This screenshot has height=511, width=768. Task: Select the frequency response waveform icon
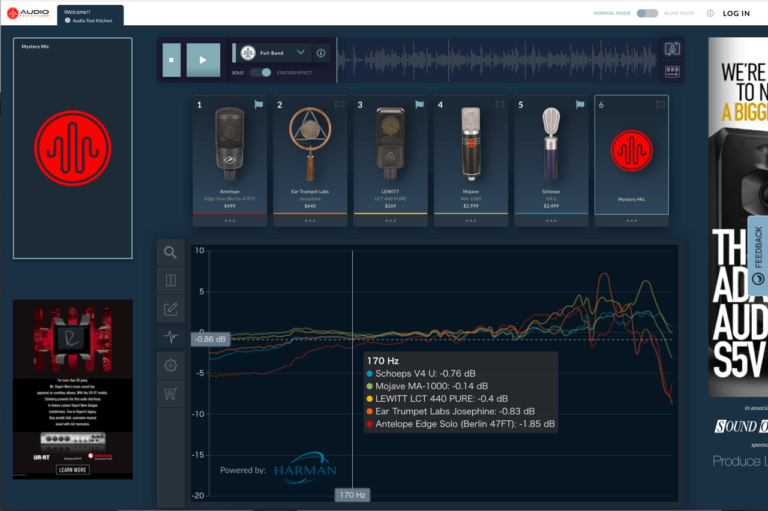point(170,337)
